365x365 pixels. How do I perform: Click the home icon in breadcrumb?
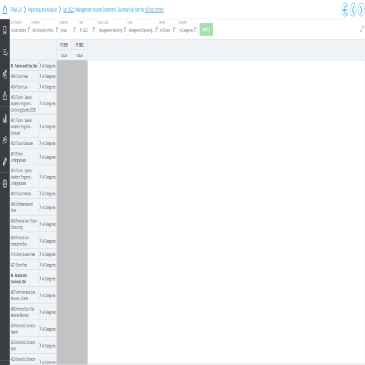click(x=5, y=10)
